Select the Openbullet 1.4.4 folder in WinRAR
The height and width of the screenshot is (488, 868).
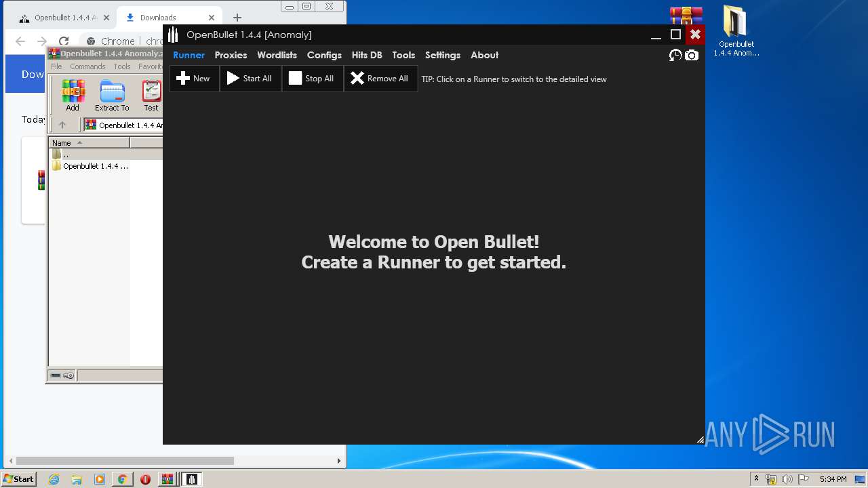coord(90,166)
